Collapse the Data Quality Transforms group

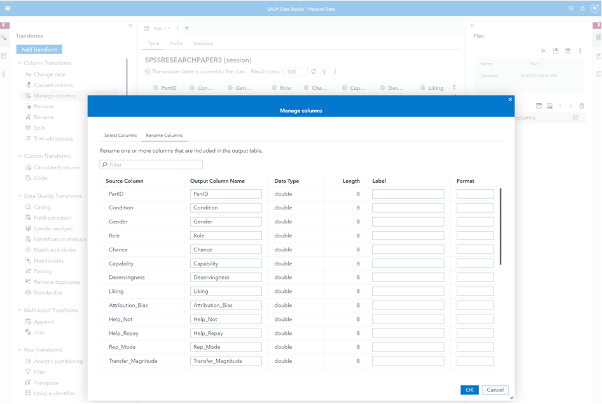[x=19, y=196]
